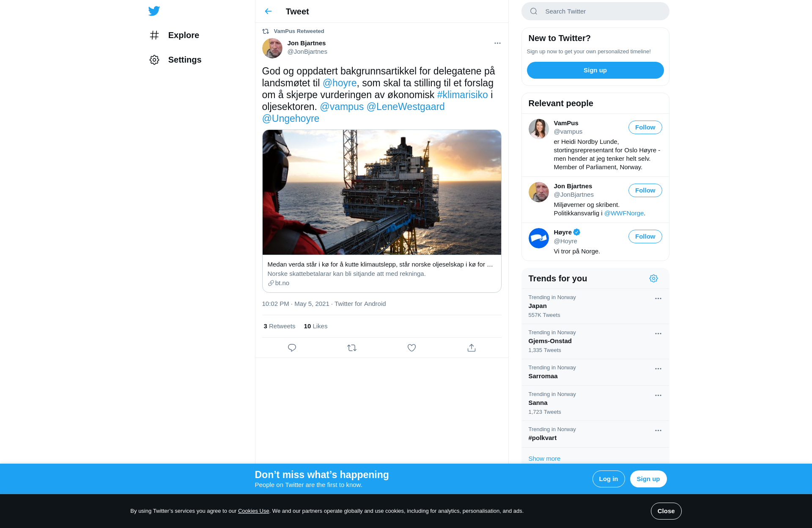
Task: Follow Jon Bjartnes
Action: click(645, 190)
